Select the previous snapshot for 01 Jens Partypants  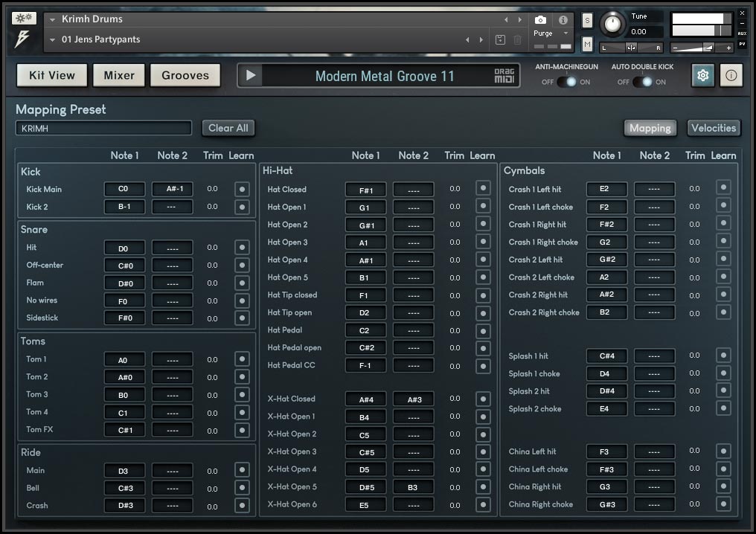467,40
